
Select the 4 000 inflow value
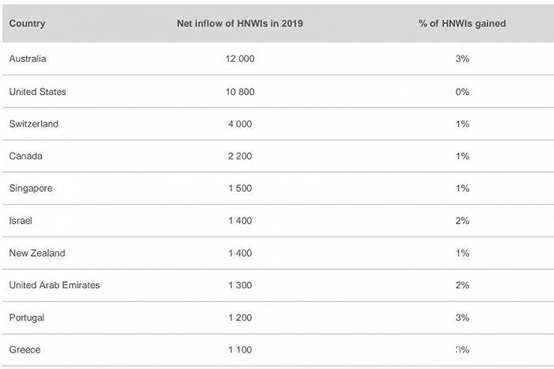(x=240, y=124)
